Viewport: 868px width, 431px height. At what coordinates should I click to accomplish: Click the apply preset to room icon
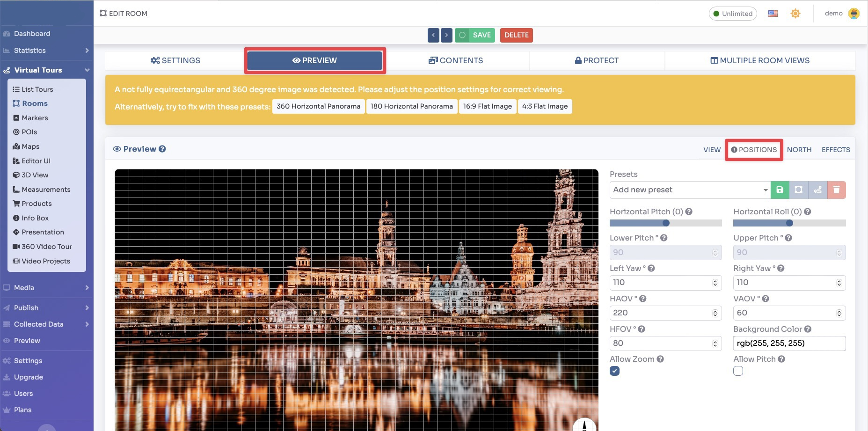click(x=799, y=190)
